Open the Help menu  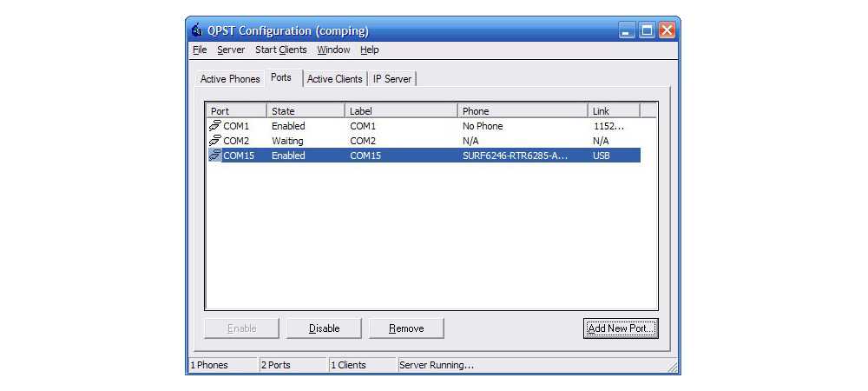pos(370,50)
